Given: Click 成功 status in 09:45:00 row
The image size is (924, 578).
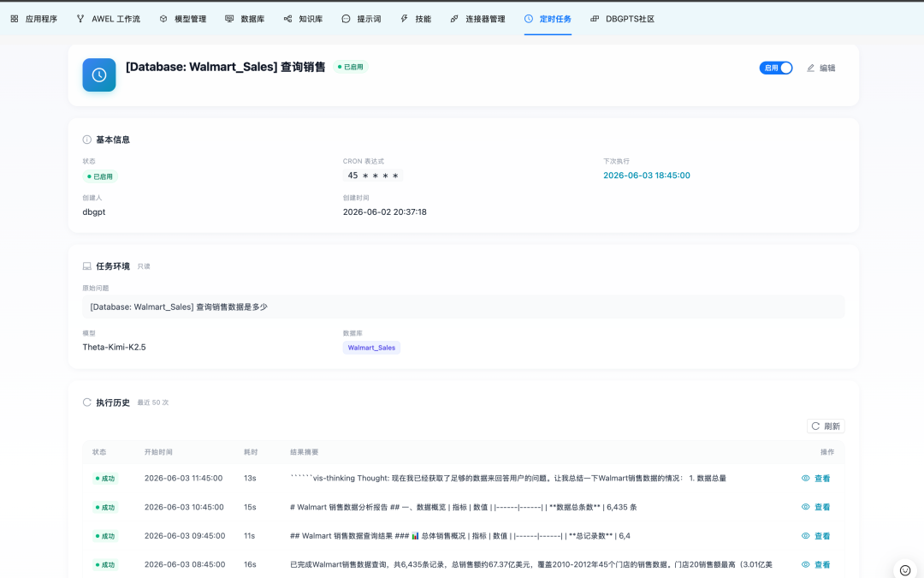Looking at the screenshot, I should tap(105, 536).
